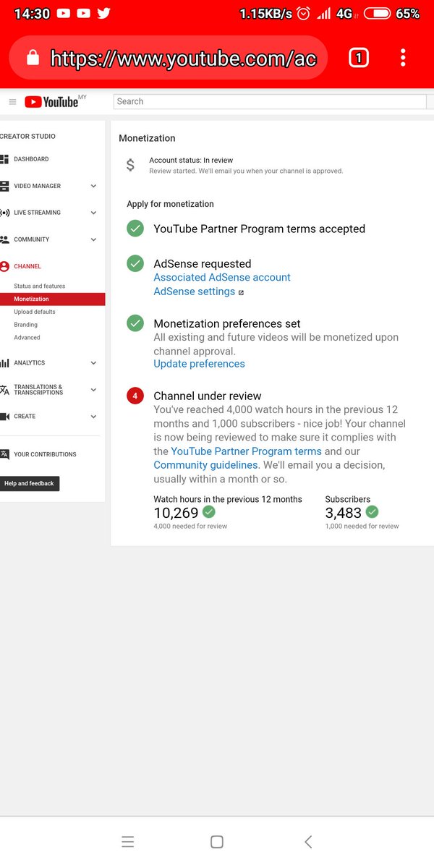Click the Community people icon
434x868 pixels.
(4, 239)
